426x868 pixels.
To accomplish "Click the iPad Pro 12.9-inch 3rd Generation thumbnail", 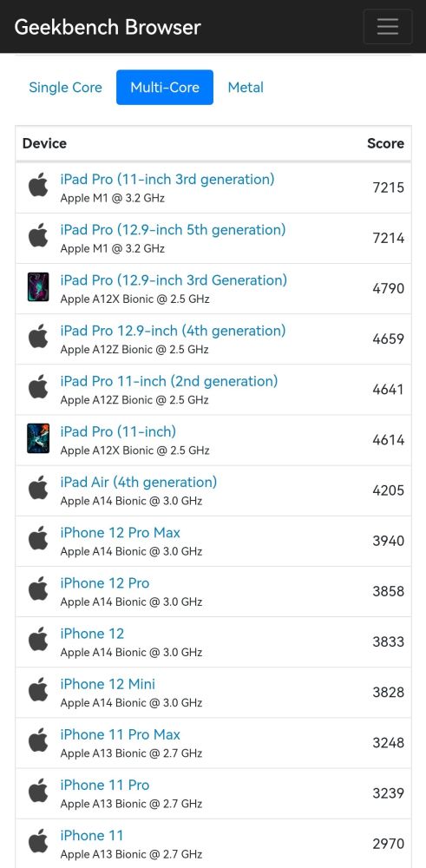I will coord(38,286).
